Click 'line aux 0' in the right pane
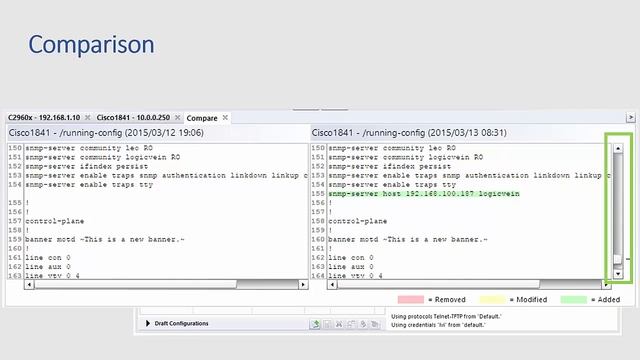Viewport: 640px width, 360px height. [351, 267]
